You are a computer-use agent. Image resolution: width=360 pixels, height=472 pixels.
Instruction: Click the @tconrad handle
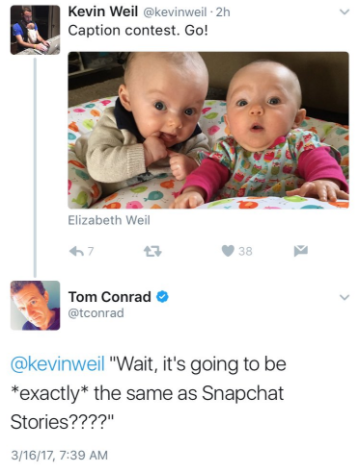96,313
